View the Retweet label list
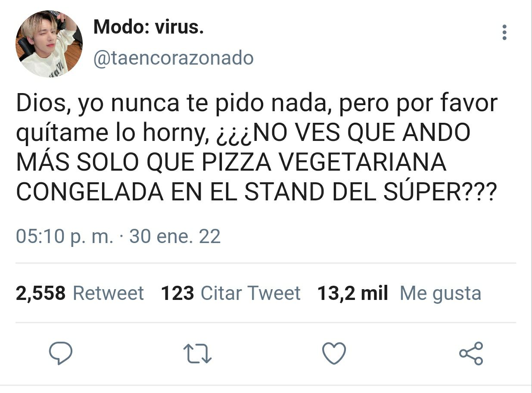The image size is (532, 393). coord(108,293)
